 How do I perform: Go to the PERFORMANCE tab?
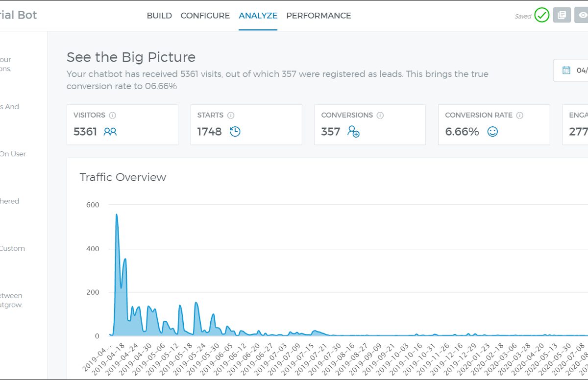(318, 16)
